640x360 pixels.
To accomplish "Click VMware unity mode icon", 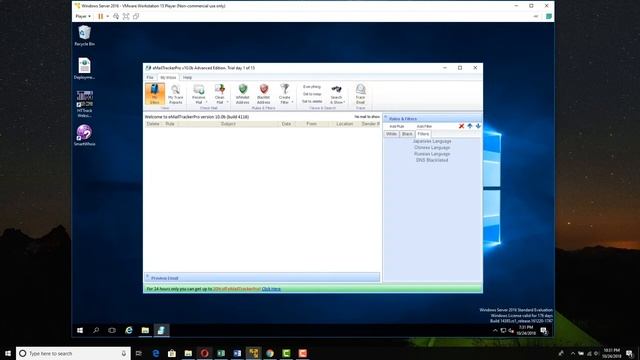I will tap(136, 16).
